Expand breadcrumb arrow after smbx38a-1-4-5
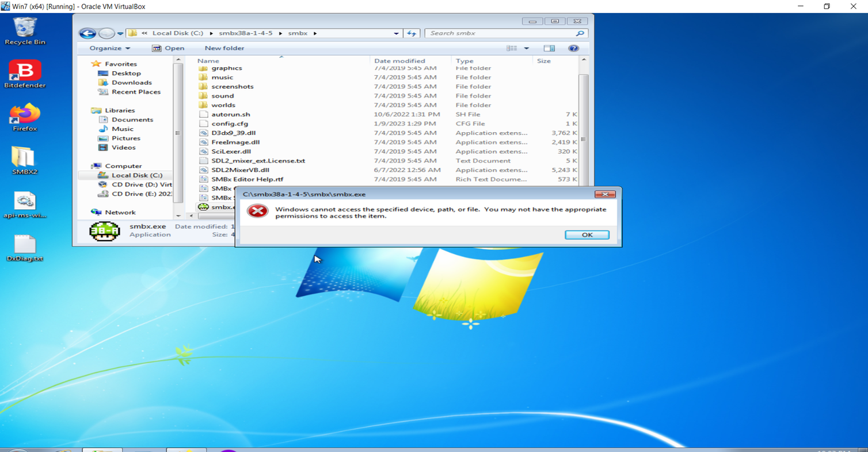 pyautogui.click(x=280, y=33)
